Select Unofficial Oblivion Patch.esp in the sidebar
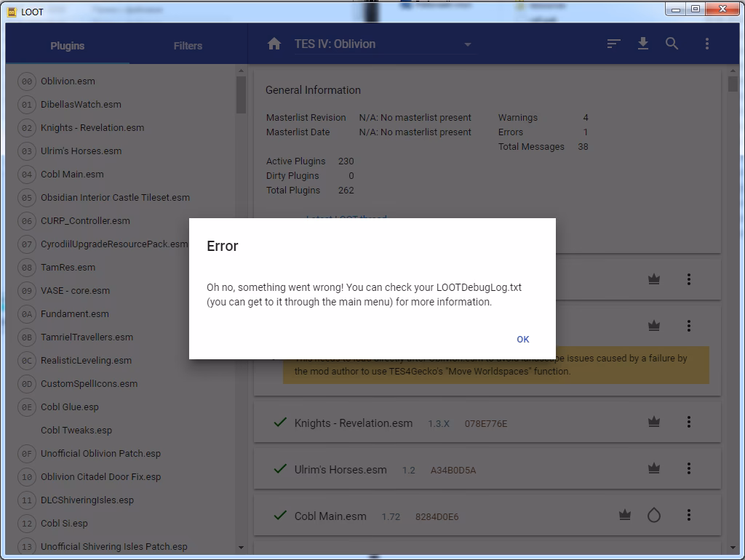745x560 pixels. point(100,454)
